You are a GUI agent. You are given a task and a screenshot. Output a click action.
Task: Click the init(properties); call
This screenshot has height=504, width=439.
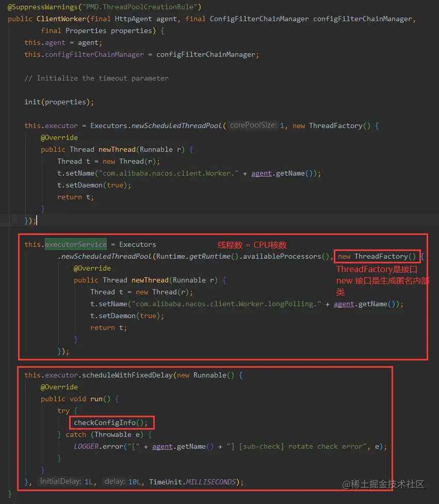[59, 102]
